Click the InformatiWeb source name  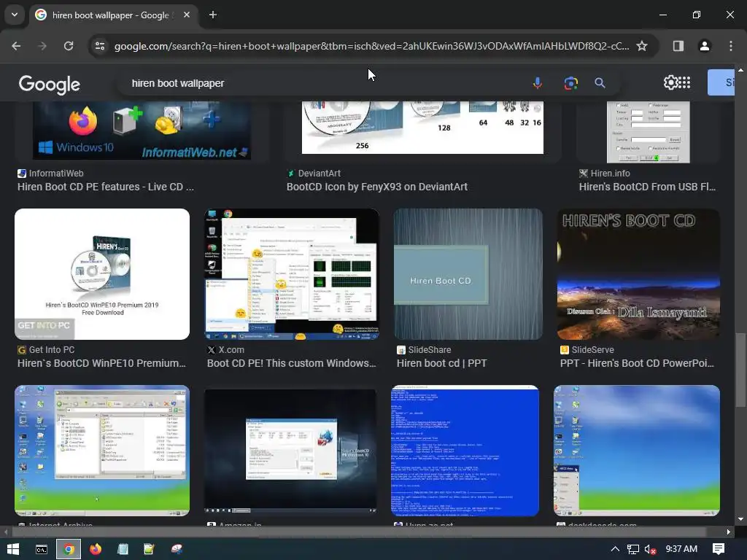(55, 174)
